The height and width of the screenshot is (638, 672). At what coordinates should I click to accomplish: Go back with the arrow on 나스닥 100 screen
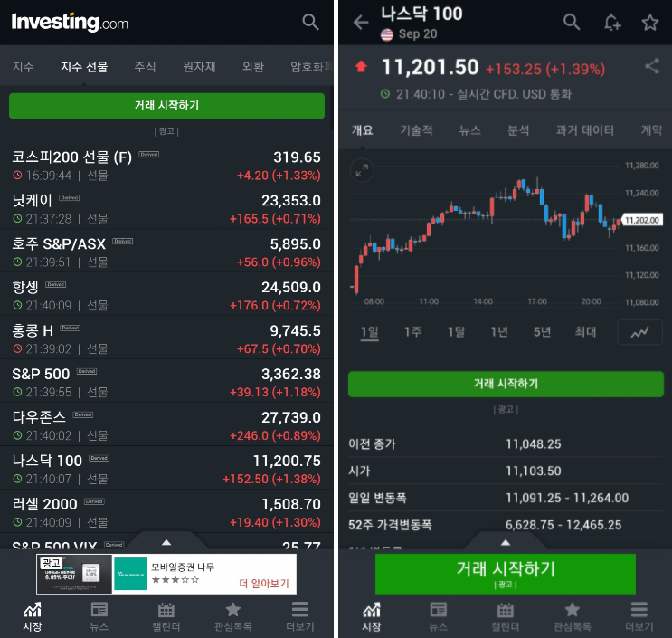[361, 23]
